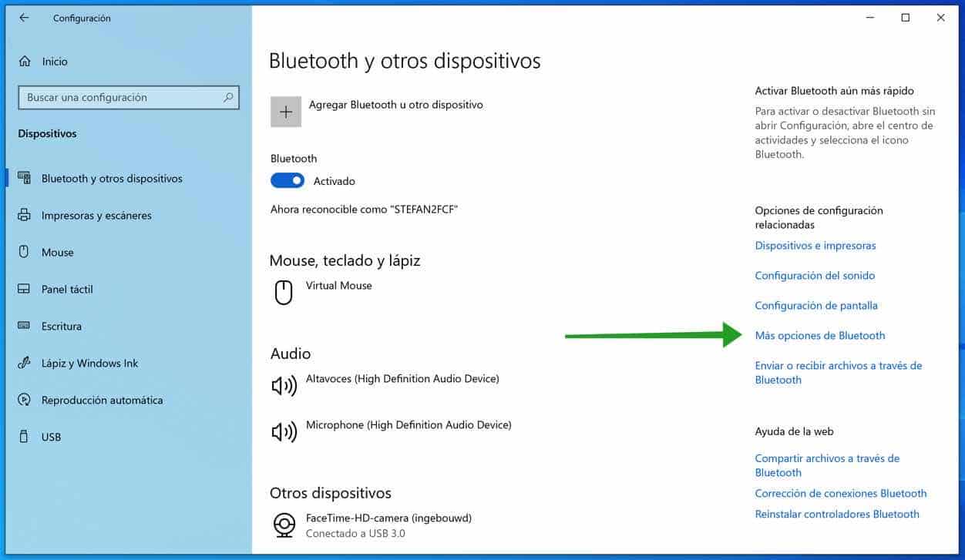The height and width of the screenshot is (560, 965).
Task: Open Más opciones de Bluetooth
Action: 819,335
